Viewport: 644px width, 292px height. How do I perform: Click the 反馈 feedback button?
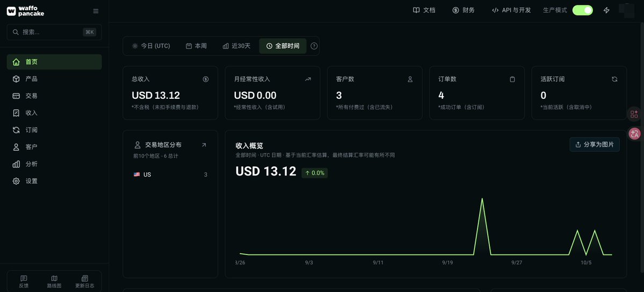click(x=24, y=282)
